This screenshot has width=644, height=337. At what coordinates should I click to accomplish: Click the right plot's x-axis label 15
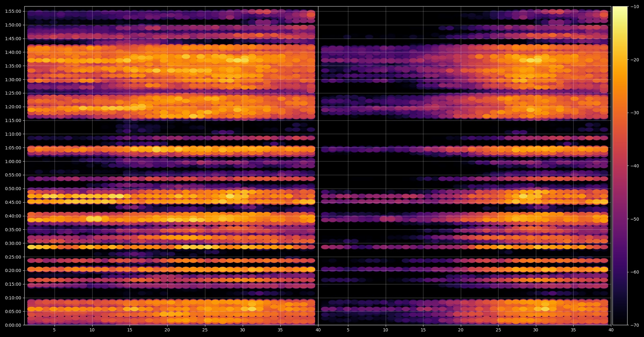423,330
